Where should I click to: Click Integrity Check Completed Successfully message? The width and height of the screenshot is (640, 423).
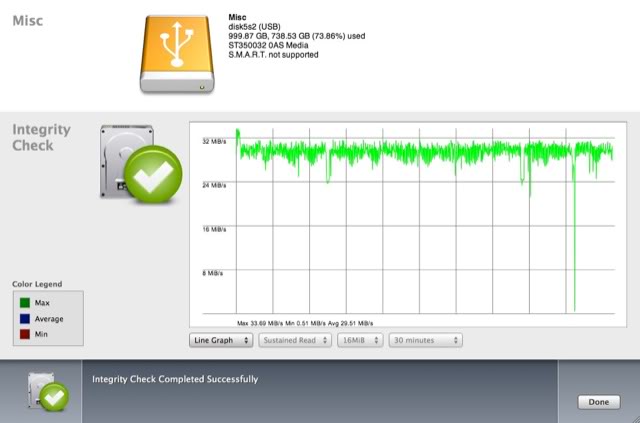click(x=175, y=379)
